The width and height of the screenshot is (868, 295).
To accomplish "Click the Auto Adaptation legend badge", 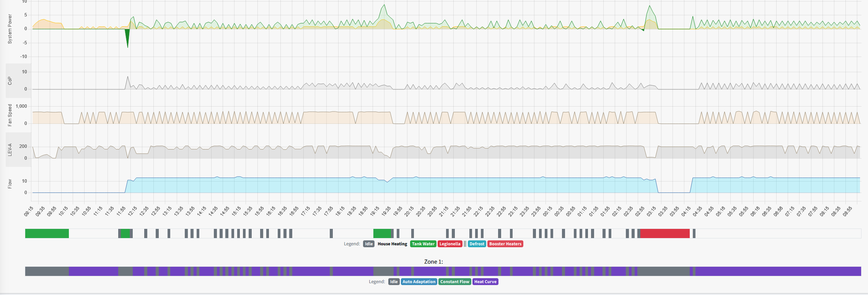I will (419, 282).
